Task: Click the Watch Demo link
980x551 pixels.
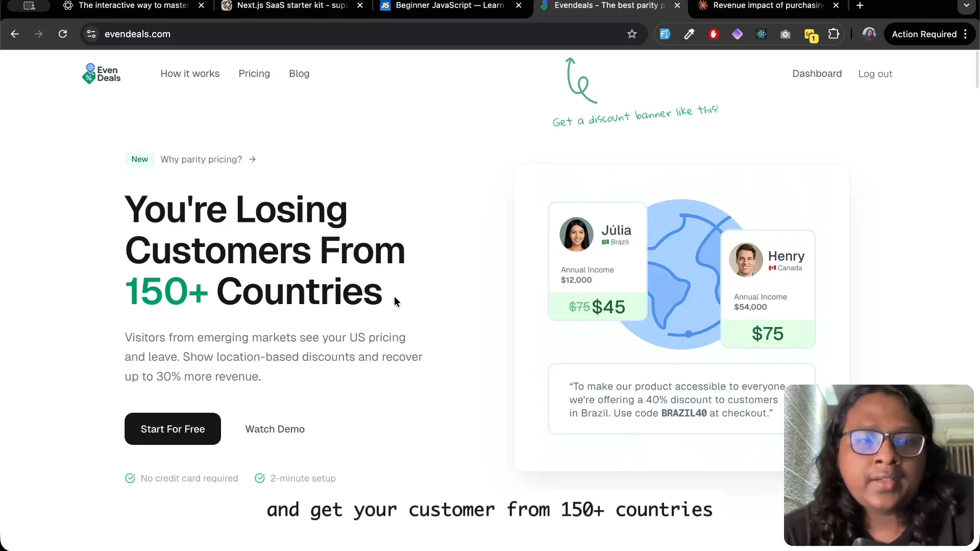Action: pos(275,430)
